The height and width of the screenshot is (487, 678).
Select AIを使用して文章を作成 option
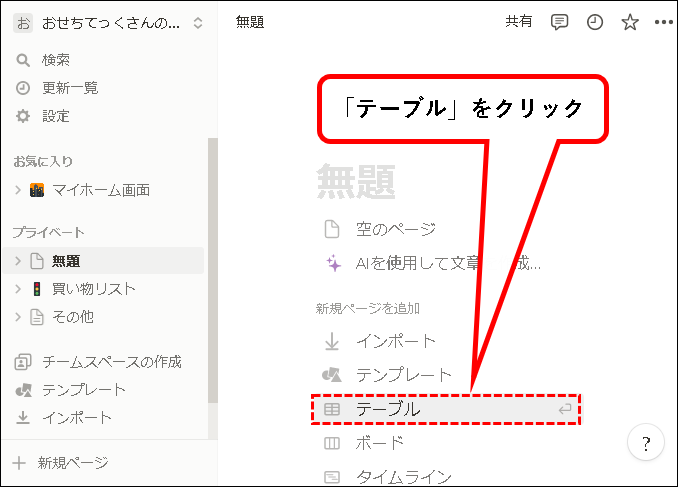448,263
